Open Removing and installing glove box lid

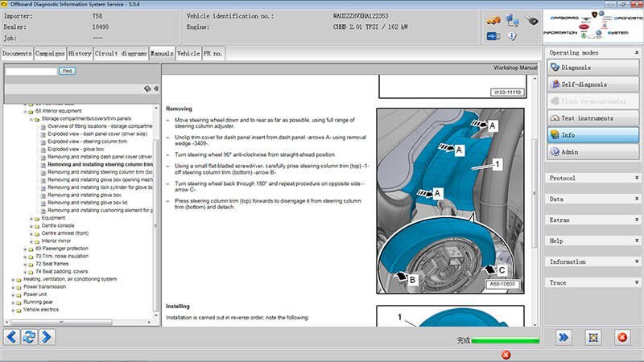click(88, 203)
